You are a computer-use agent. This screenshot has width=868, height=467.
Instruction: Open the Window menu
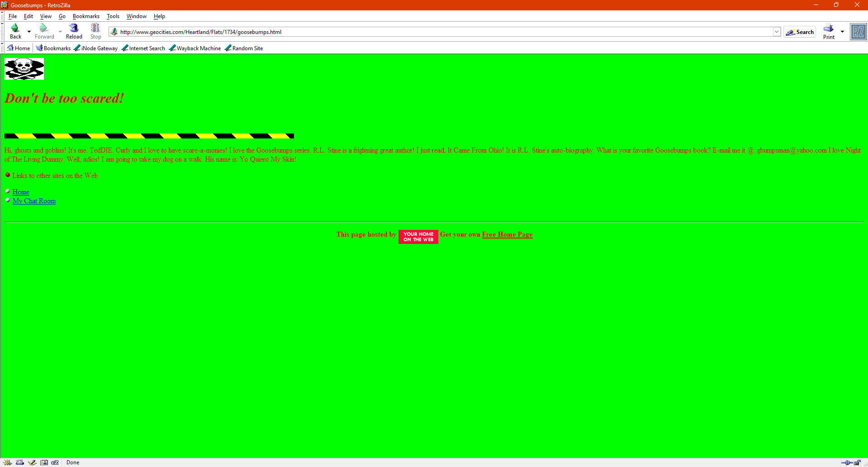(136, 16)
